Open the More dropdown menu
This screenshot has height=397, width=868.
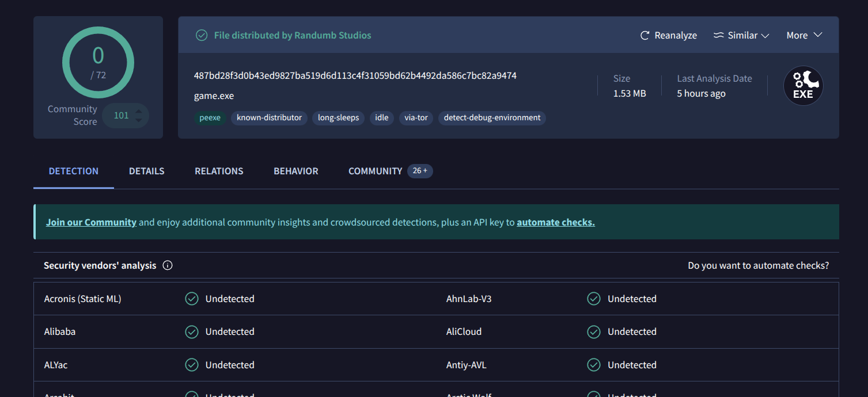[x=804, y=36]
